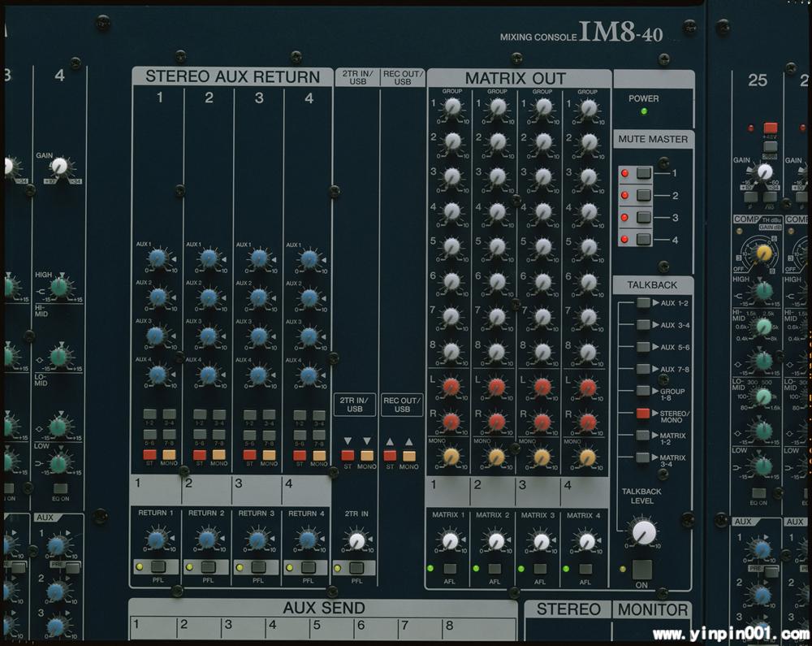This screenshot has width=812, height=646.
Task: Click the Return 2 level knob
Action: (x=208, y=539)
